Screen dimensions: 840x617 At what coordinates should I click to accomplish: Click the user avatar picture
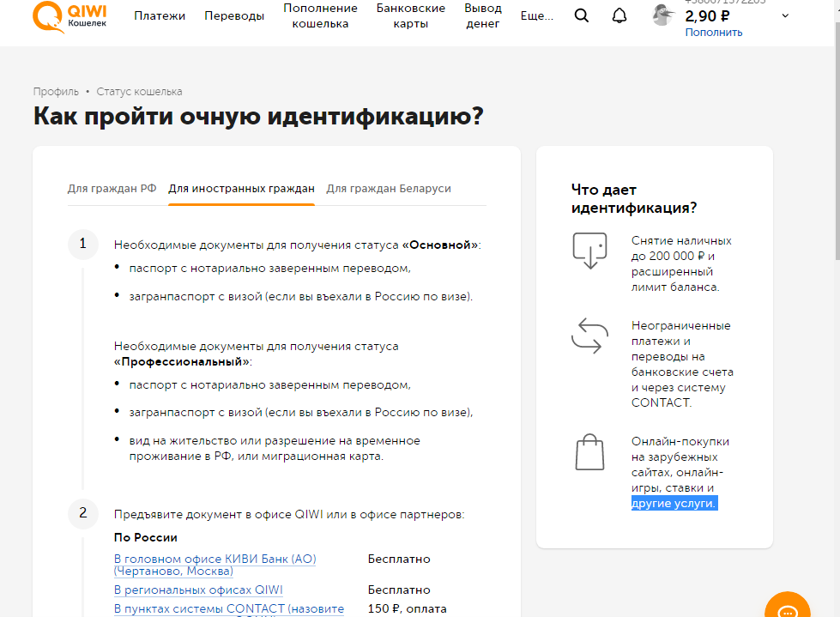tap(663, 15)
